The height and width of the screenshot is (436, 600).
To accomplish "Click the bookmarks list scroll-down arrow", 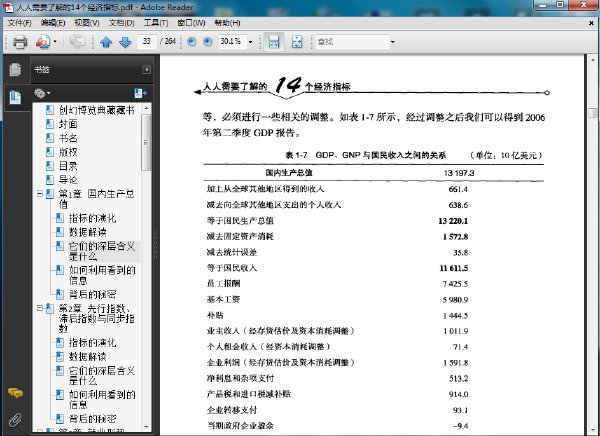I will [146, 426].
